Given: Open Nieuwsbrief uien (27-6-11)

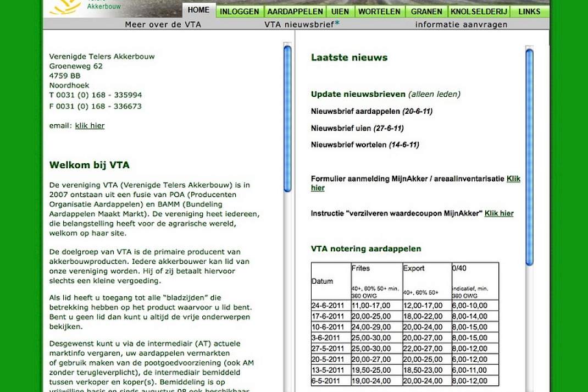Looking at the screenshot, I should pos(357,128).
